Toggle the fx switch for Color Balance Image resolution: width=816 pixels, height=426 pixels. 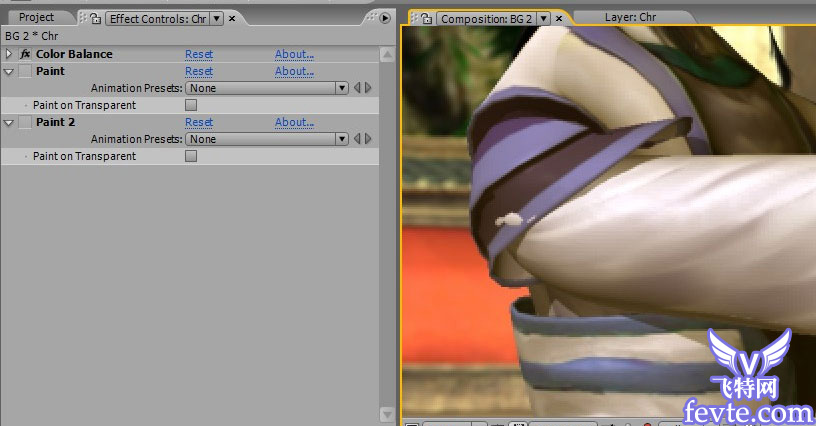[x=25, y=54]
